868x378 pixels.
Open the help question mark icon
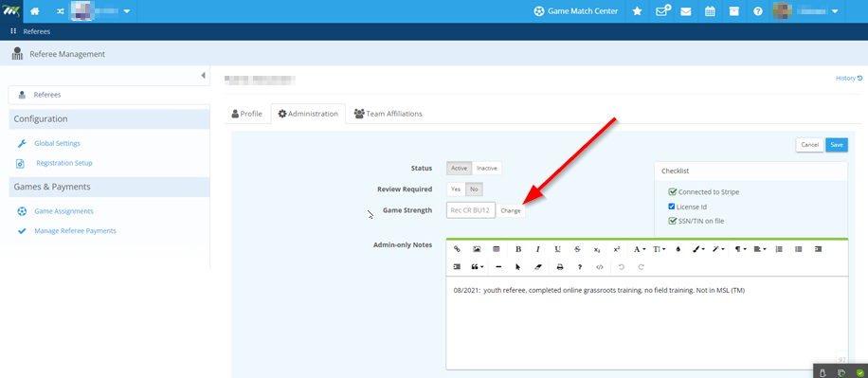pos(758,11)
